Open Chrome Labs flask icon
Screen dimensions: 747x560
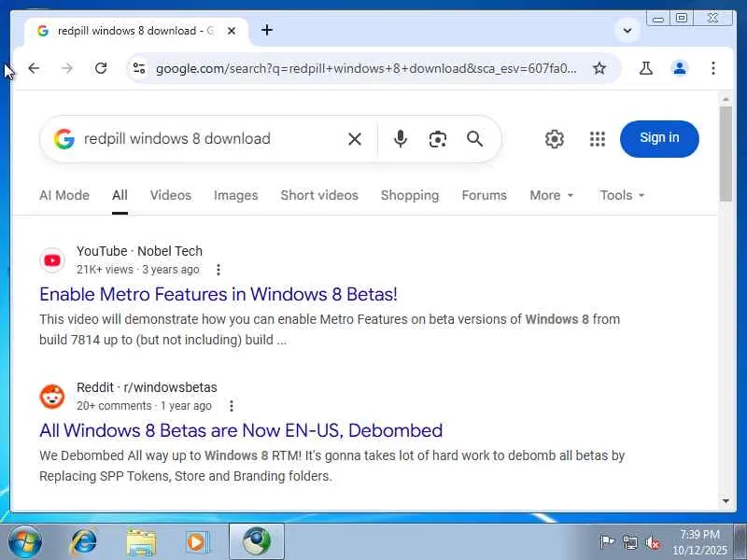646,68
